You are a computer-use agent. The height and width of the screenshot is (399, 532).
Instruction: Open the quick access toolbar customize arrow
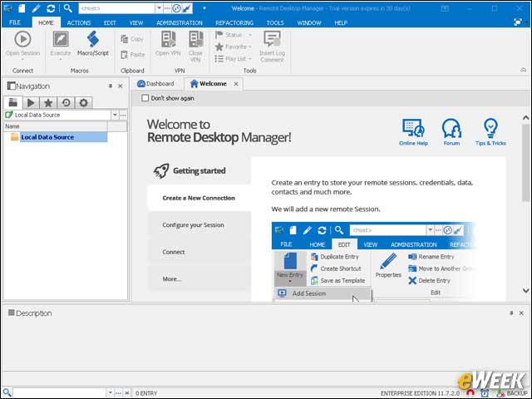click(x=204, y=8)
